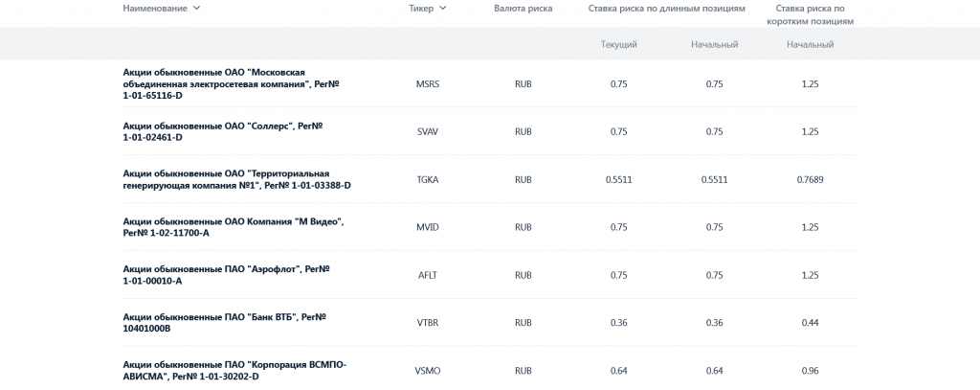Open Московская объединенная электросетевая компания stock entry
980x390 pixels.
click(x=228, y=83)
